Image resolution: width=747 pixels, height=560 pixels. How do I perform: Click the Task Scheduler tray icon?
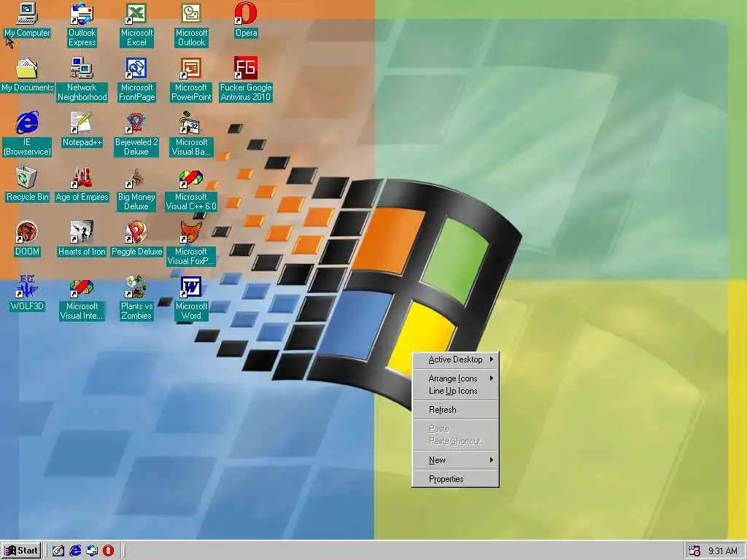[694, 551]
